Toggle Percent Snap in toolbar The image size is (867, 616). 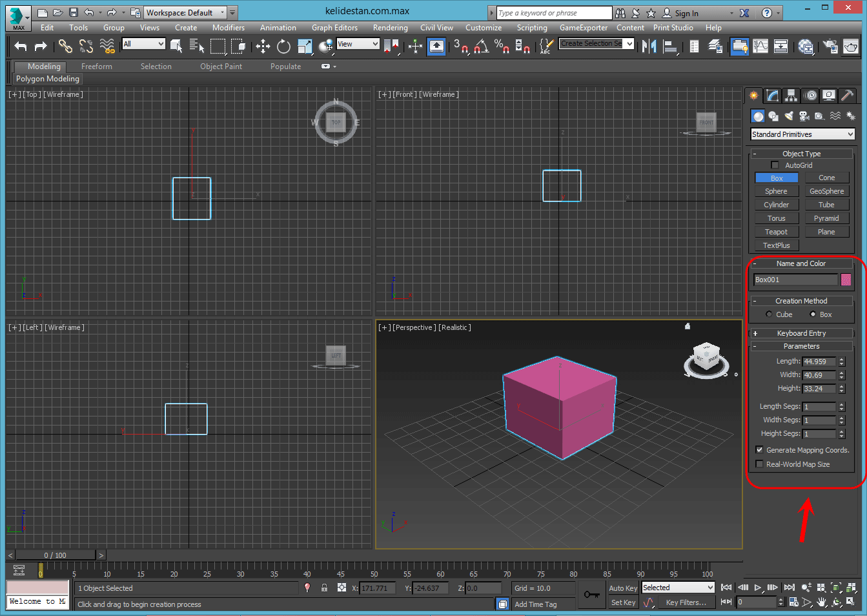coord(502,46)
